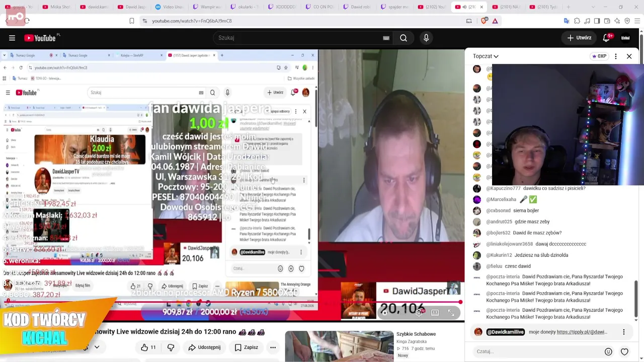Image resolution: width=644 pixels, height=362 pixels.
Task: Click the live position scrubber dot
Action: coord(460,302)
